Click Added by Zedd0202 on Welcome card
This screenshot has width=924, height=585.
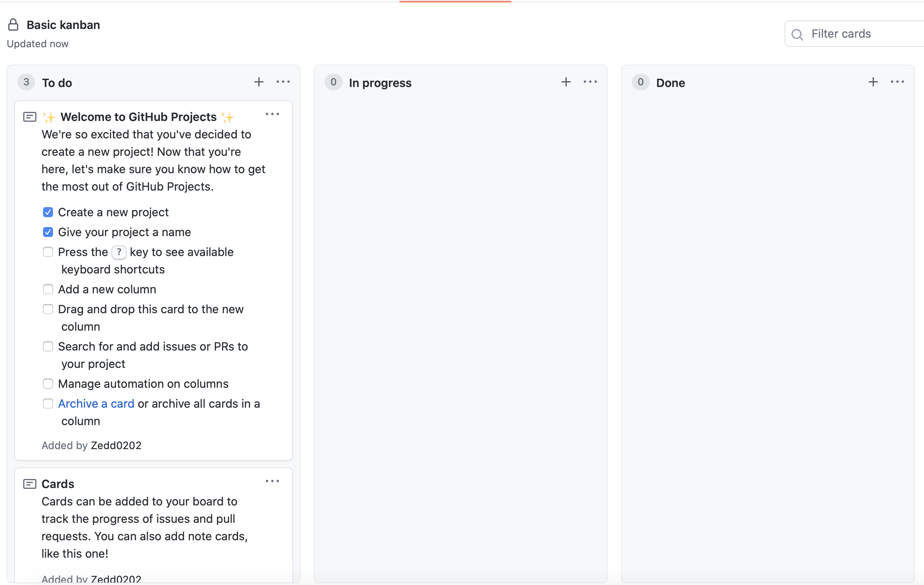(91, 445)
